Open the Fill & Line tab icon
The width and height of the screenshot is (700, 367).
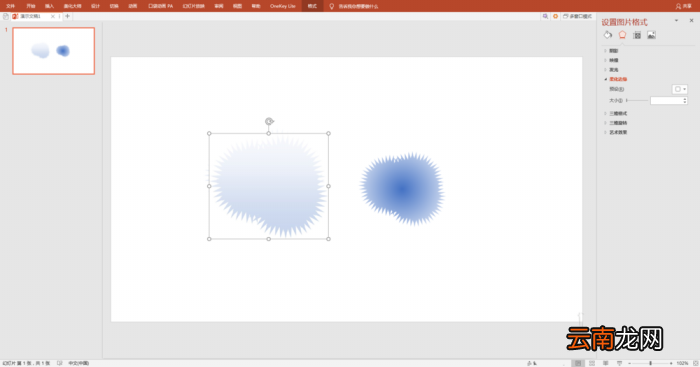(x=608, y=35)
